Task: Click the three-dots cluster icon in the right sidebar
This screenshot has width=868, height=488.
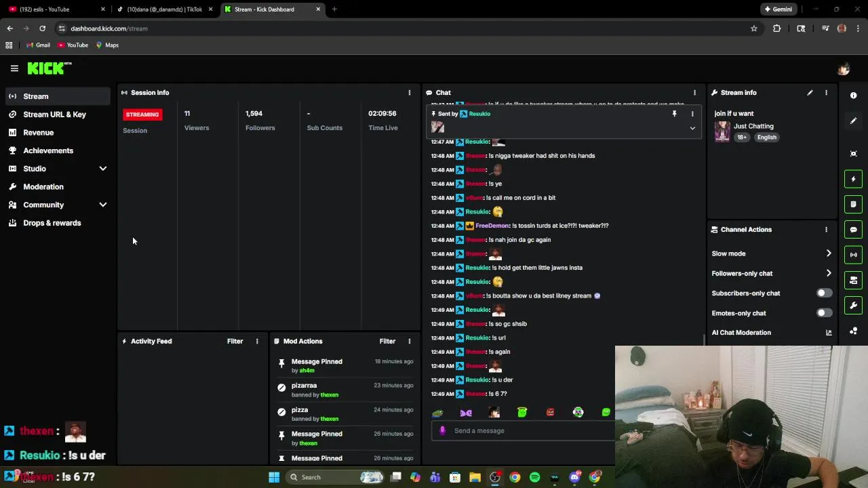Action: [x=853, y=331]
